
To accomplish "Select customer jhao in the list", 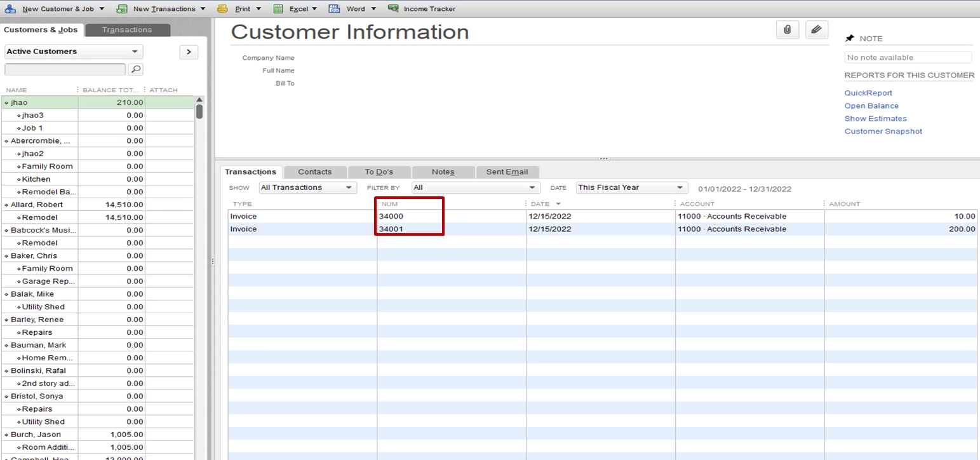I will 97,102.
